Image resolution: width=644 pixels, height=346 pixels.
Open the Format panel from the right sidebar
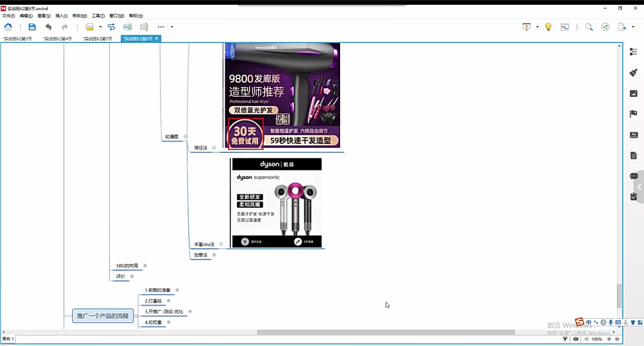(633, 72)
